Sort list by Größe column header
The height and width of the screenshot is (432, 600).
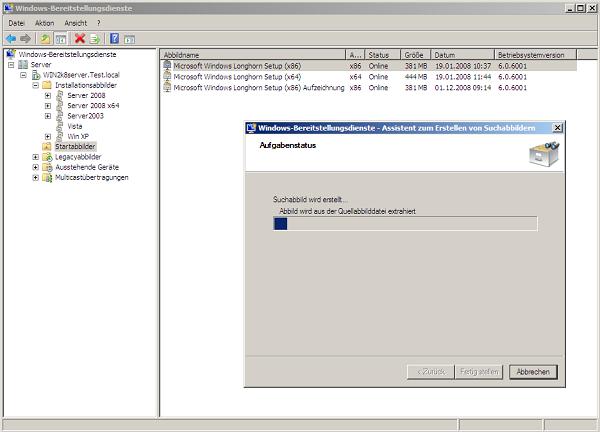click(x=416, y=55)
